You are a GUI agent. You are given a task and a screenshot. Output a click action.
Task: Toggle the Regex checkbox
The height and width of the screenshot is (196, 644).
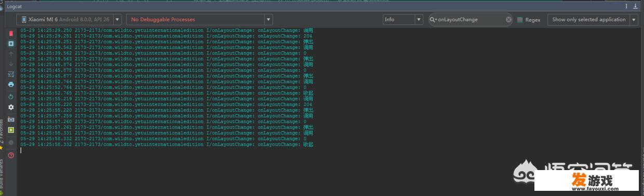520,20
